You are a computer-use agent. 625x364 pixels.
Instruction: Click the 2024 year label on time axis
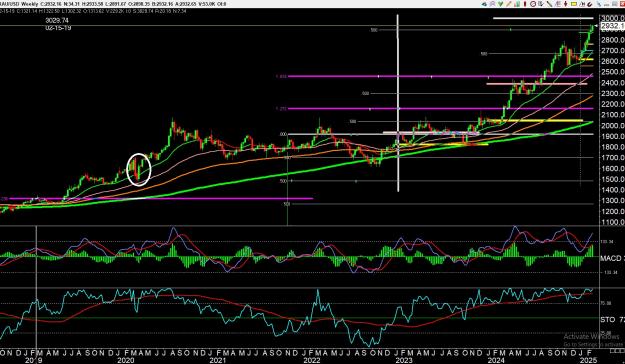496,360
